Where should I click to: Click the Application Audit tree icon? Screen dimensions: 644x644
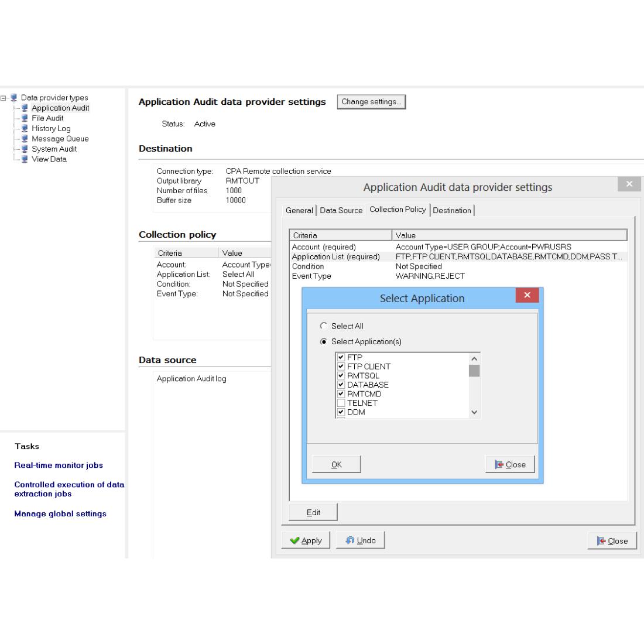[25, 108]
